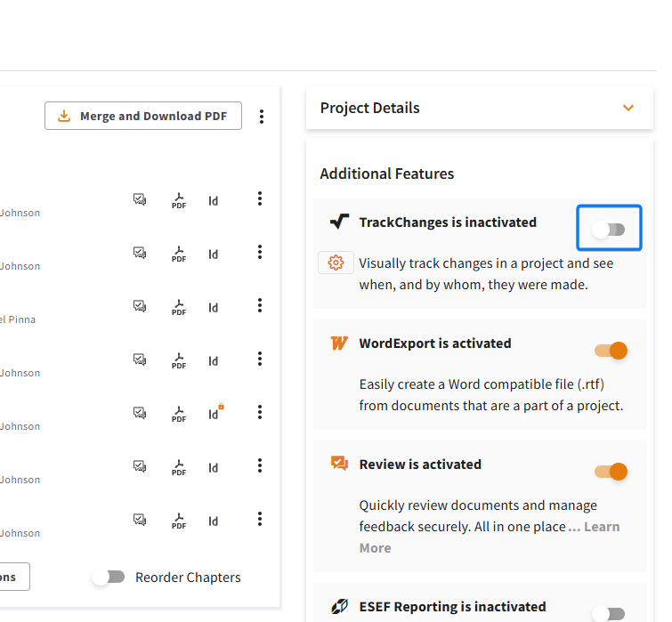Open TrackChanges settings gear

coord(336,263)
